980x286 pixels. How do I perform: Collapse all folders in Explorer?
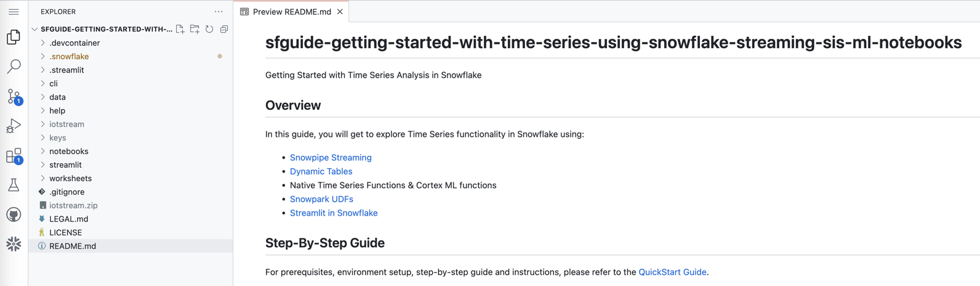pos(224,29)
